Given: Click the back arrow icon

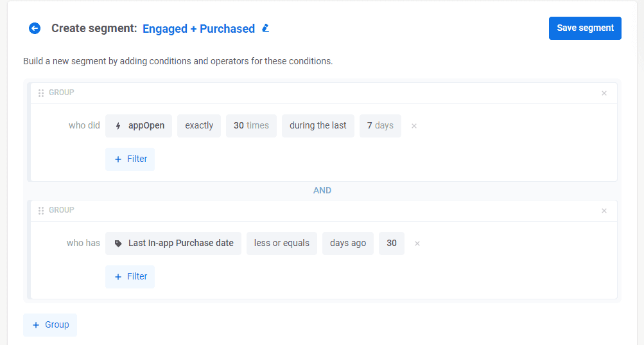Looking at the screenshot, I should point(35,28).
